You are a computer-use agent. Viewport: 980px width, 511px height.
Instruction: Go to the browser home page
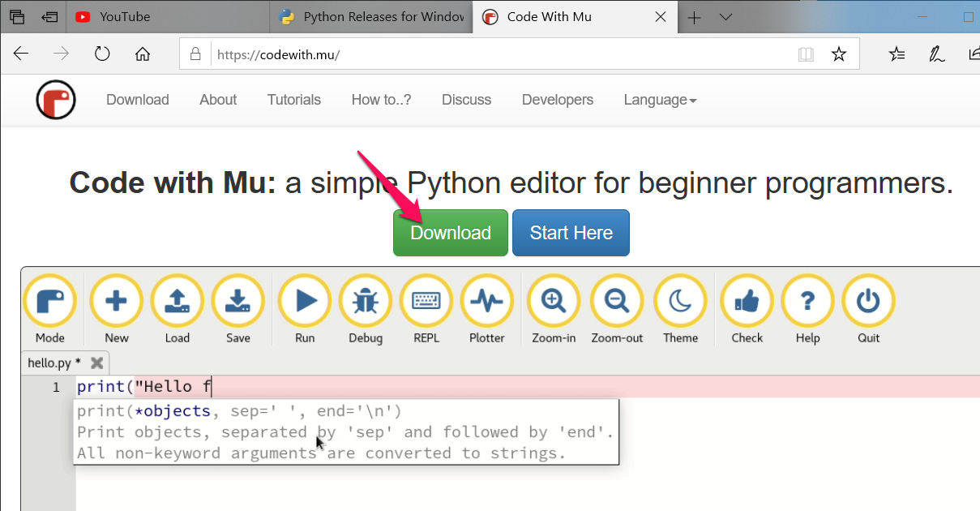click(x=143, y=54)
